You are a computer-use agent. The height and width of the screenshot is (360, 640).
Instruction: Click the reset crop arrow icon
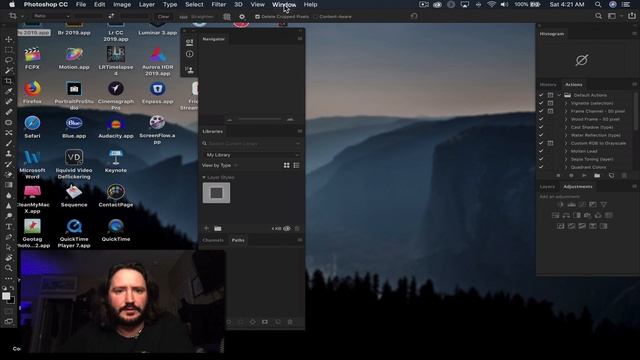414,16
